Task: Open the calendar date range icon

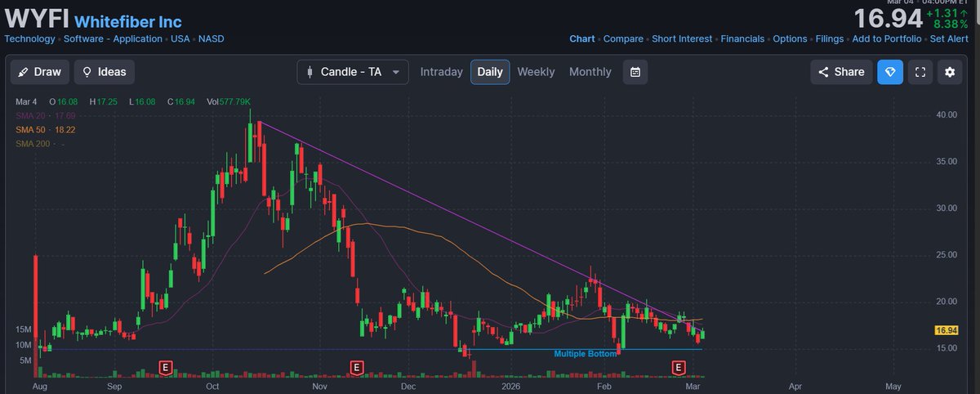Action: tap(635, 72)
